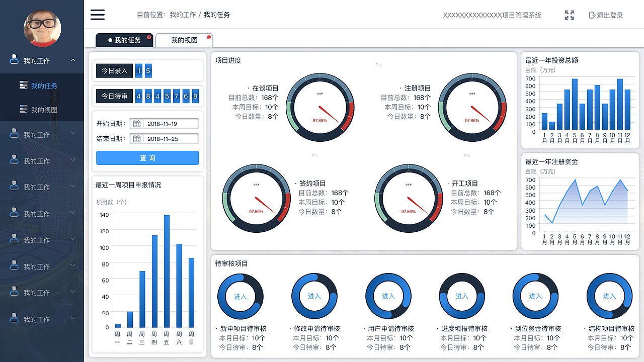
Task: Click the 结束日期 calendar icon
Action: tap(136, 139)
